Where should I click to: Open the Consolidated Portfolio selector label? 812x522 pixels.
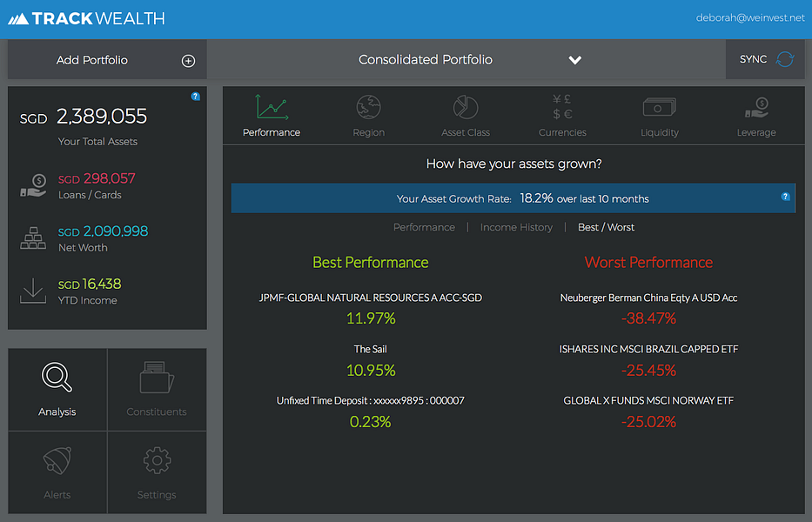pos(426,59)
